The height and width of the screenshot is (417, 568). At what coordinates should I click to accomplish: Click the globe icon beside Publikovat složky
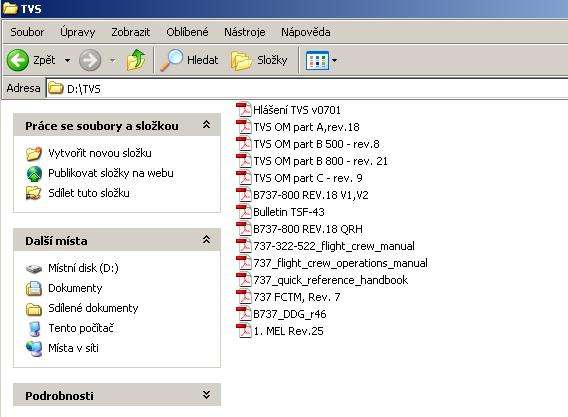click(x=34, y=174)
